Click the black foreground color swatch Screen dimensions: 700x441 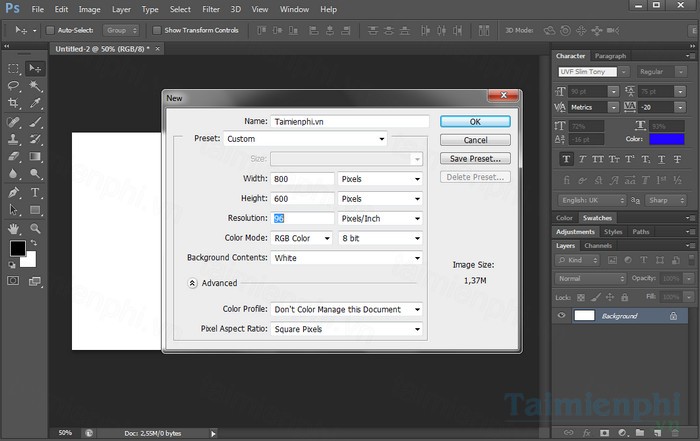[x=17, y=248]
